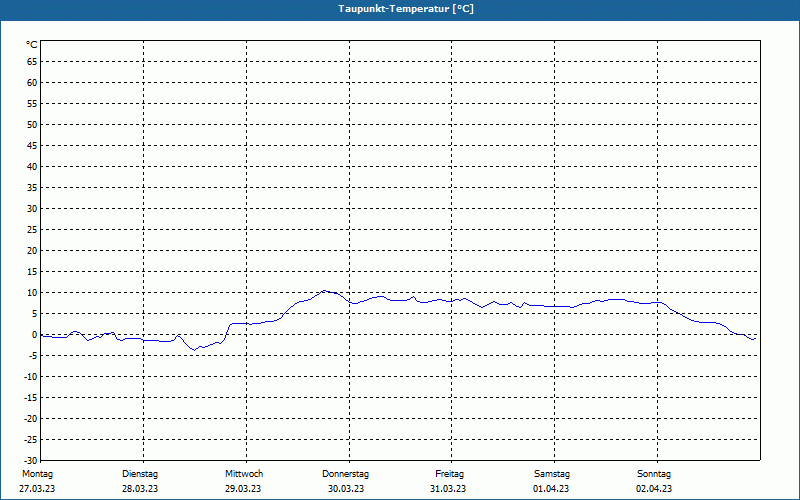Click the 65 y-axis label
This screenshot has width=800, height=500.
(32, 62)
